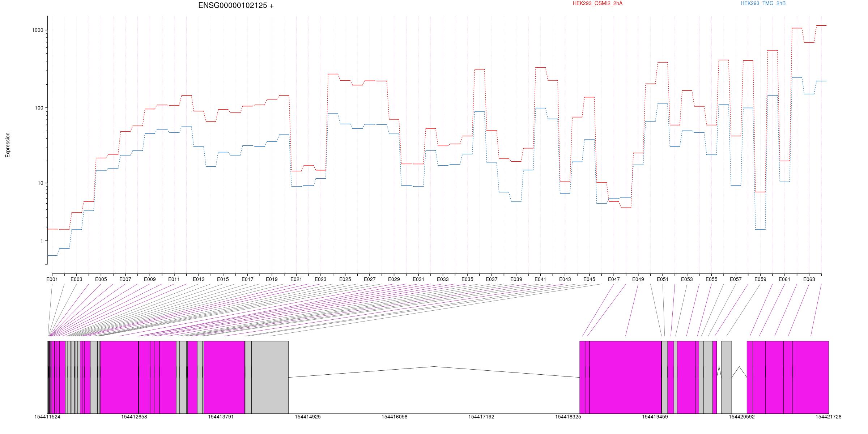Image resolution: width=868 pixels, height=434 pixels.
Task: Select exon bin label E041
Action: point(540,279)
